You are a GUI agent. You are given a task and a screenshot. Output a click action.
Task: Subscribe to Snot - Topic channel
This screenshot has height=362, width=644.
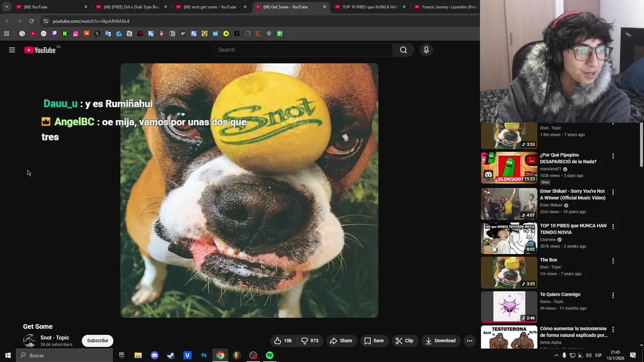click(x=98, y=340)
